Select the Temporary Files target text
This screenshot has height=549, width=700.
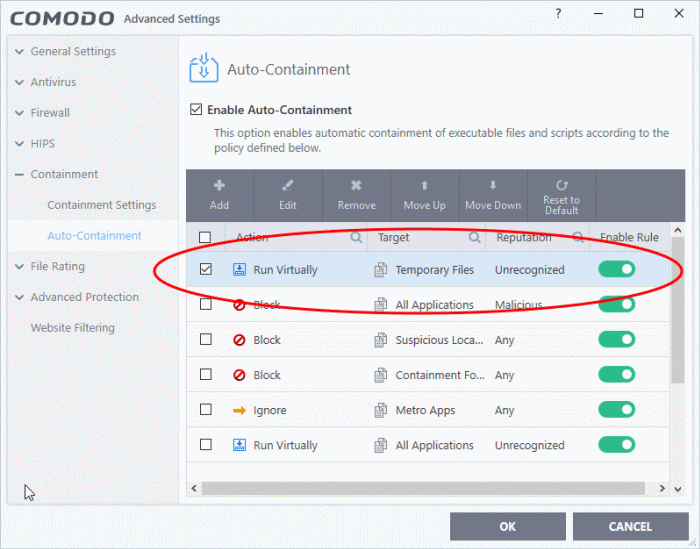[434, 270]
